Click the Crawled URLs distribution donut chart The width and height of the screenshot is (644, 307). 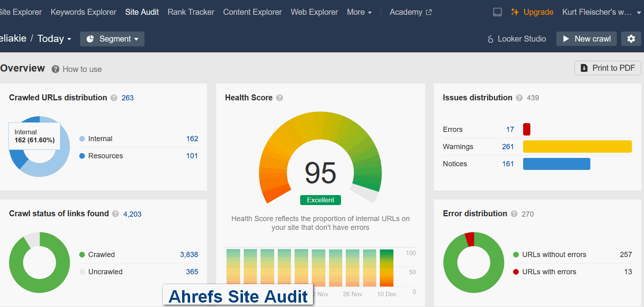click(x=40, y=147)
